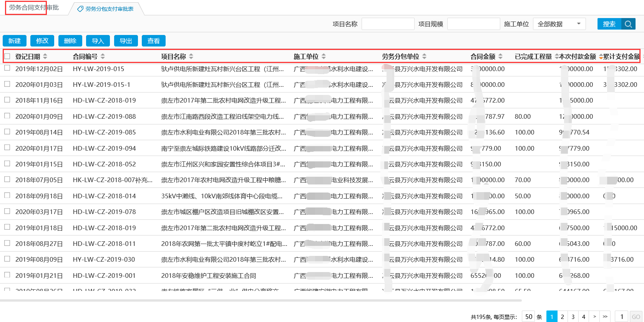
Task: Click date cell 2019年01月18日
Action: 39,228
